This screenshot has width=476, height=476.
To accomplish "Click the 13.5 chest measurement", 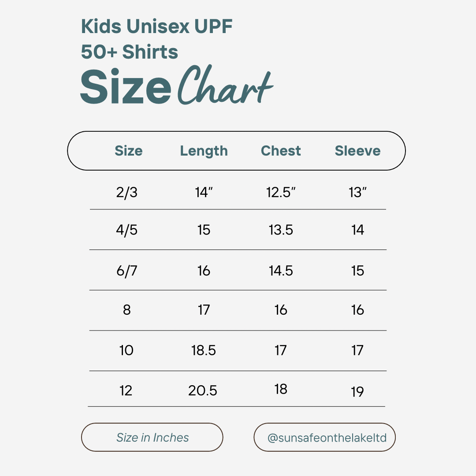I will pyautogui.click(x=281, y=230).
